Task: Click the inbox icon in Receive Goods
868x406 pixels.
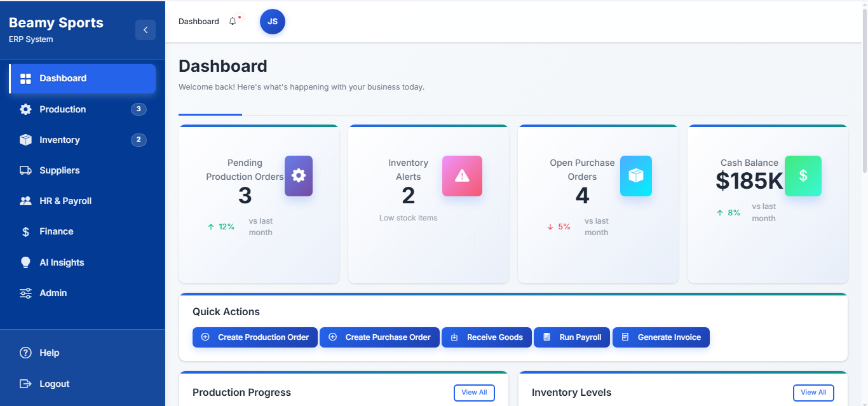Action: click(454, 337)
